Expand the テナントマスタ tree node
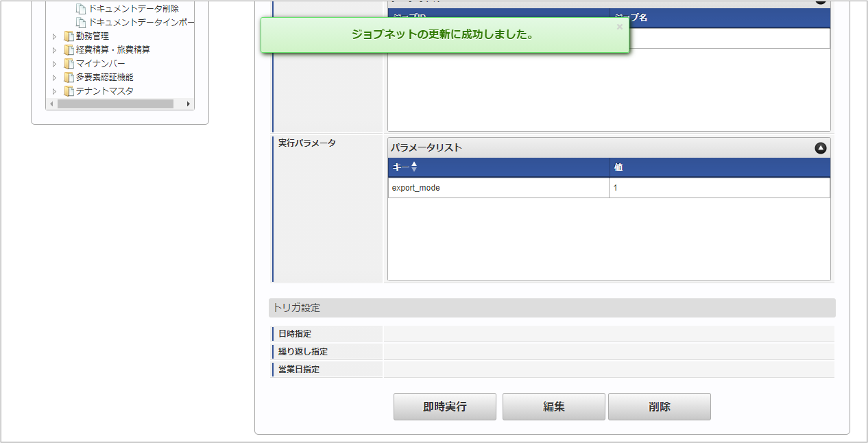 55,91
